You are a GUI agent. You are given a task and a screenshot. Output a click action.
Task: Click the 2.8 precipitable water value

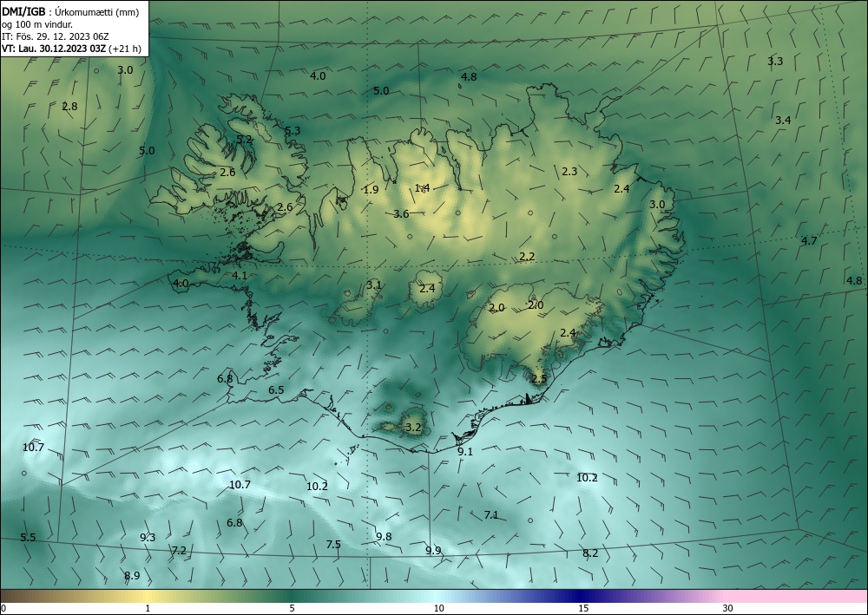coord(69,106)
